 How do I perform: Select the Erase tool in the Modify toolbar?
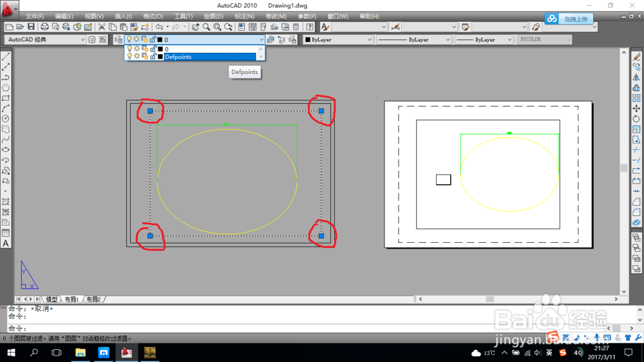click(636, 57)
